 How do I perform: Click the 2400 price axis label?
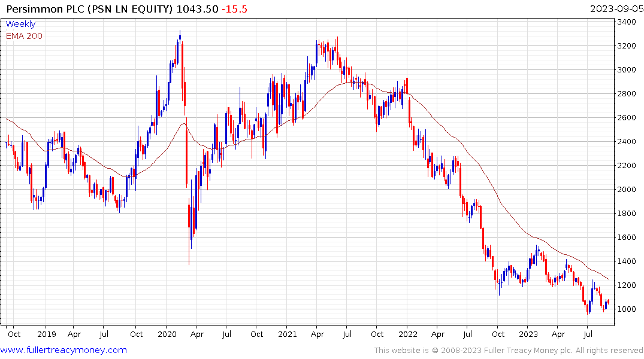pyautogui.click(x=627, y=142)
